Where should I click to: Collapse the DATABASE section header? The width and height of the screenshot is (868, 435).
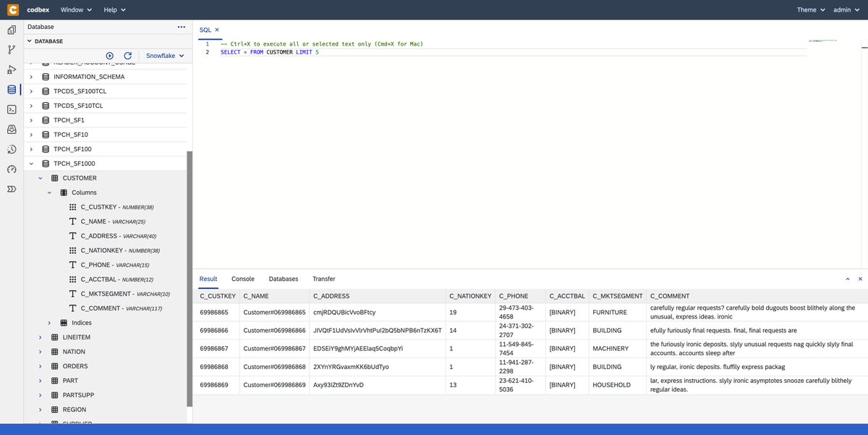(x=30, y=41)
